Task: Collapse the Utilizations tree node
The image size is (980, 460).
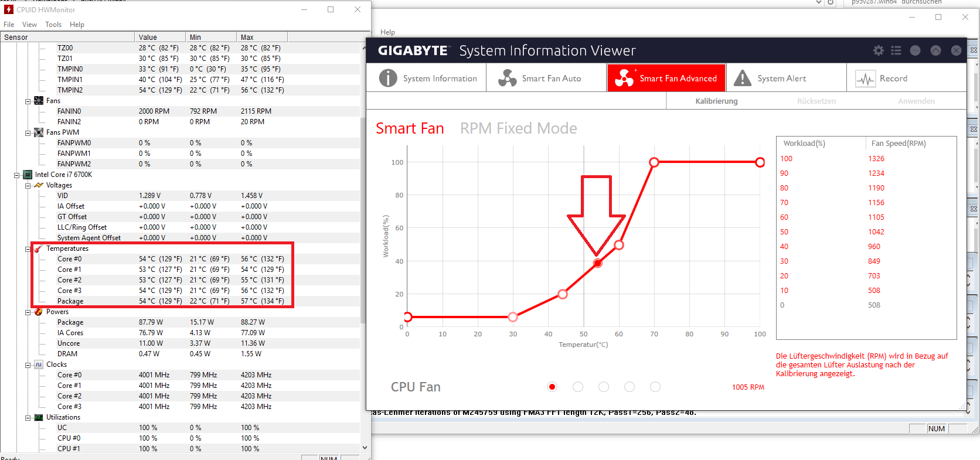Action: click(28, 418)
